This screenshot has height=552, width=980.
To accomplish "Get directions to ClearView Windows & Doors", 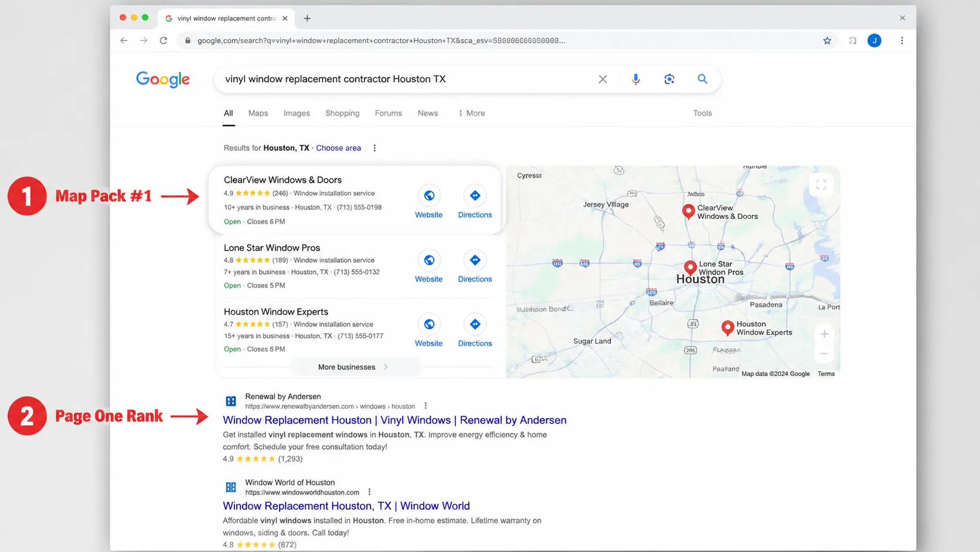I will tap(475, 195).
